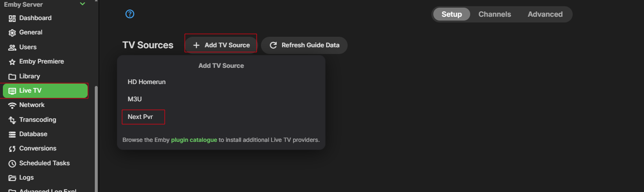Click the Emby Premiere star icon
644x192 pixels.
(x=12, y=62)
